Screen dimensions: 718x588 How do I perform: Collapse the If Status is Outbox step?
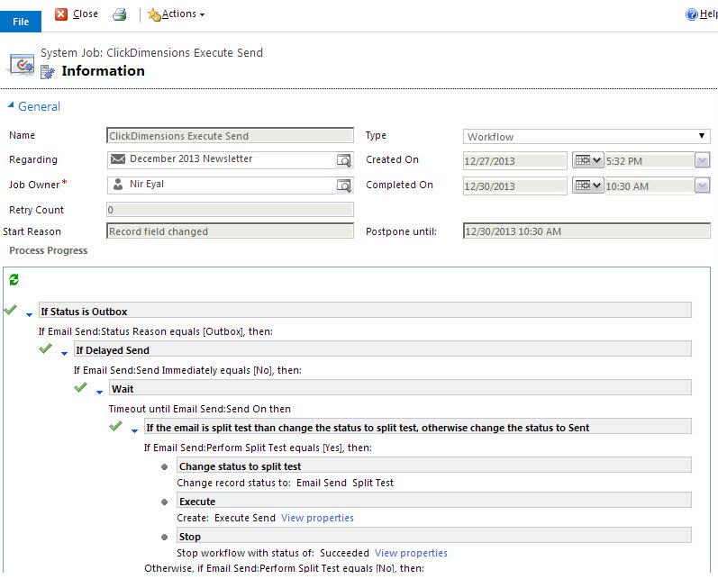pos(30,314)
